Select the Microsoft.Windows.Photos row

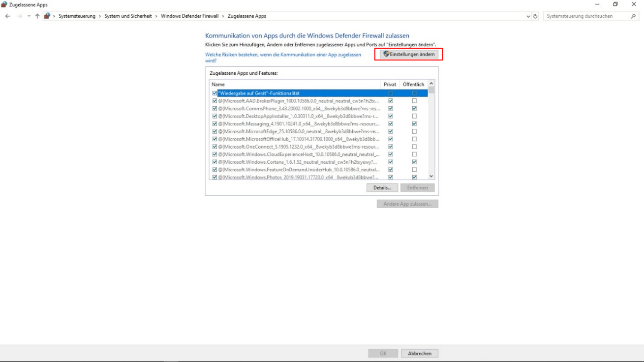[x=319, y=177]
